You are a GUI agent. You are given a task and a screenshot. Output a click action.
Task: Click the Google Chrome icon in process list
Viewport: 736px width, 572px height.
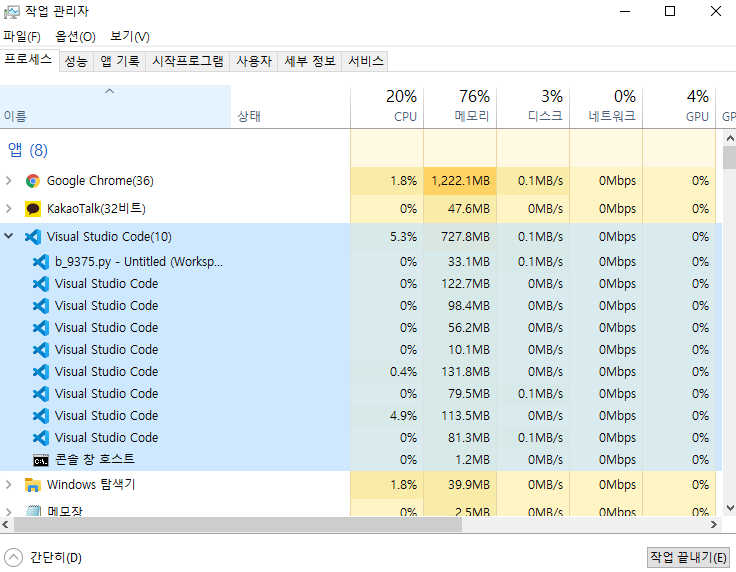(x=33, y=181)
